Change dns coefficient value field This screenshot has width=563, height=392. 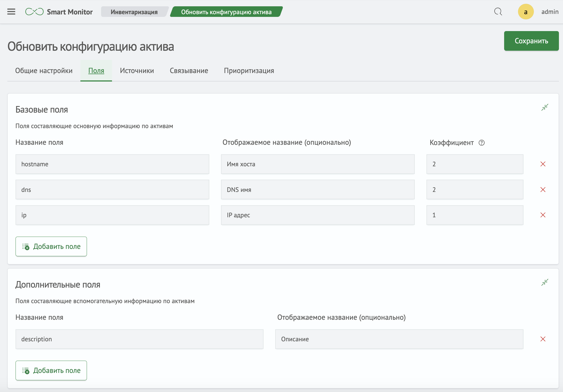pos(475,189)
